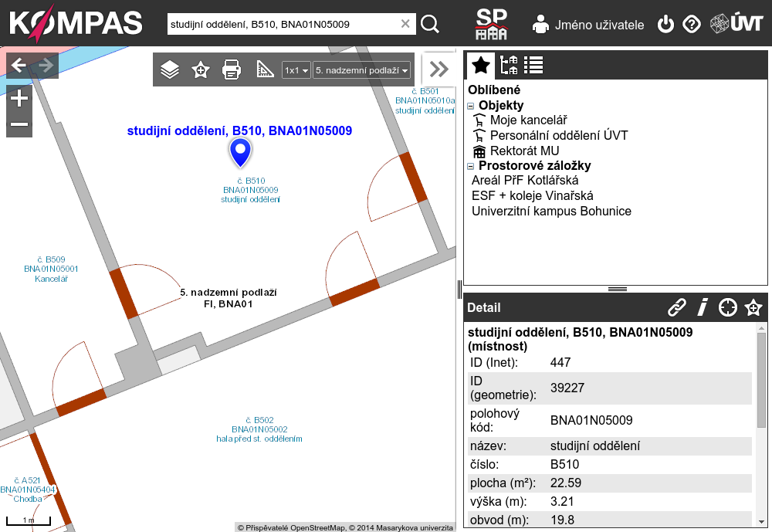The height and width of the screenshot is (532, 772).
Task: Zoom in the map with plus
Action: [x=19, y=98]
